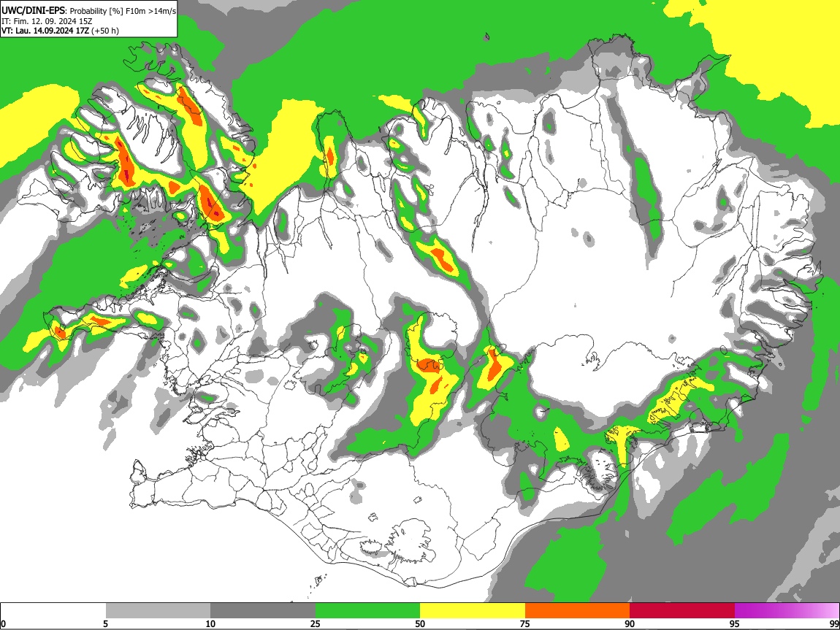This screenshot has width=840, height=630.
Task: Click the '75' legend tick label
Action: (525, 623)
